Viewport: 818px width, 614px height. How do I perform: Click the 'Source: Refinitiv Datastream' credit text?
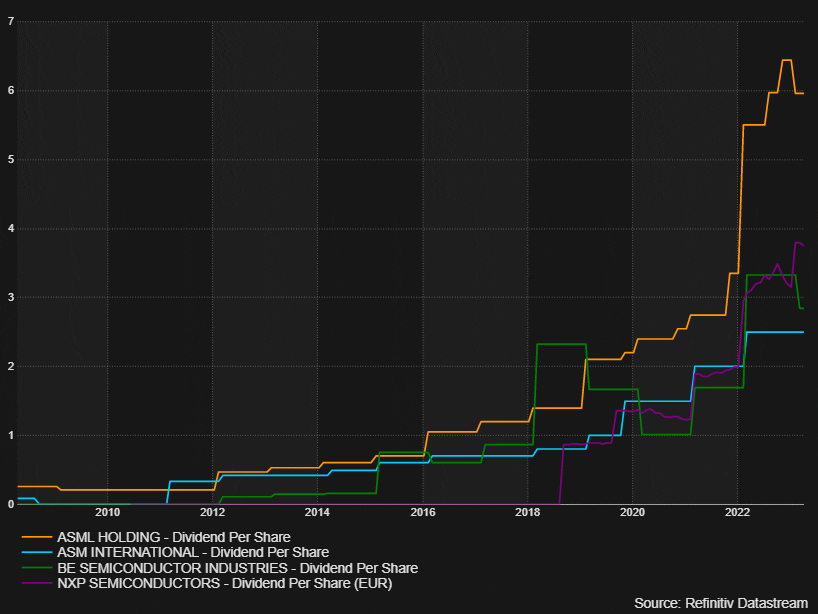pos(721,603)
